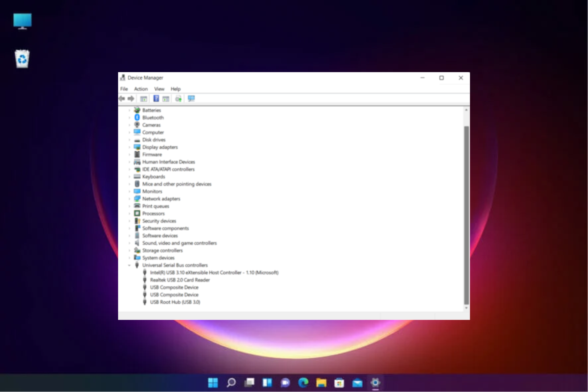Expand the Batteries category
Viewport: 588px width, 392px height.
[x=129, y=110]
